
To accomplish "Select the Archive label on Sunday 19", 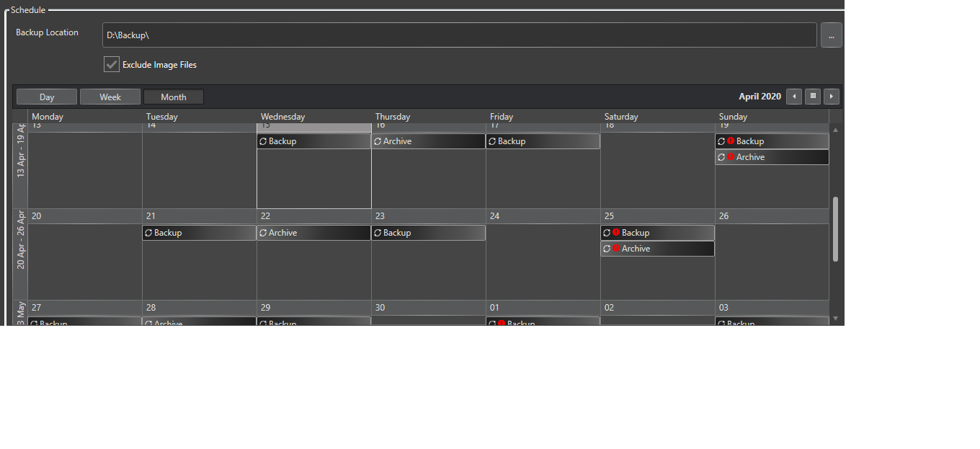I will 750,157.
